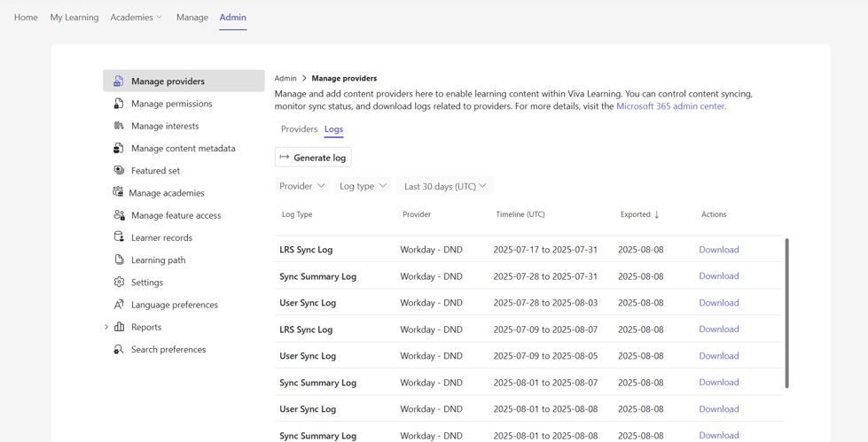Click the Actions column header
Screen dimensions: 868x442
click(714, 214)
